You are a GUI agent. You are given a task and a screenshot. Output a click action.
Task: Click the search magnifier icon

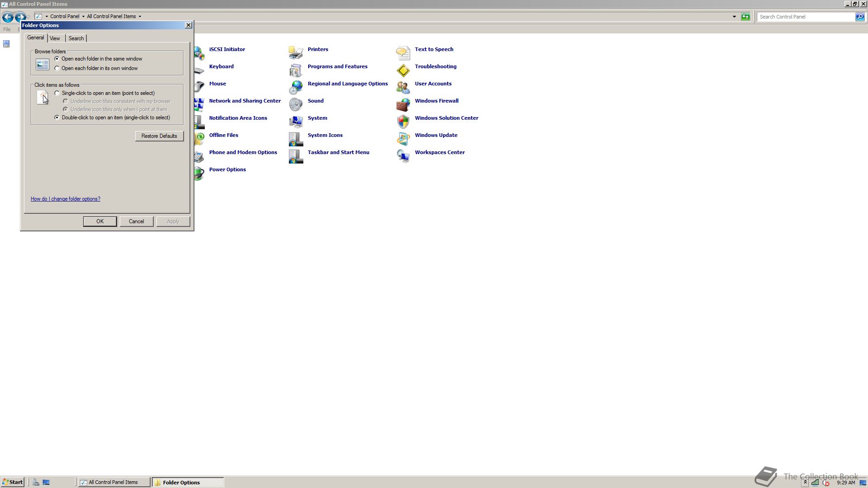coord(859,17)
